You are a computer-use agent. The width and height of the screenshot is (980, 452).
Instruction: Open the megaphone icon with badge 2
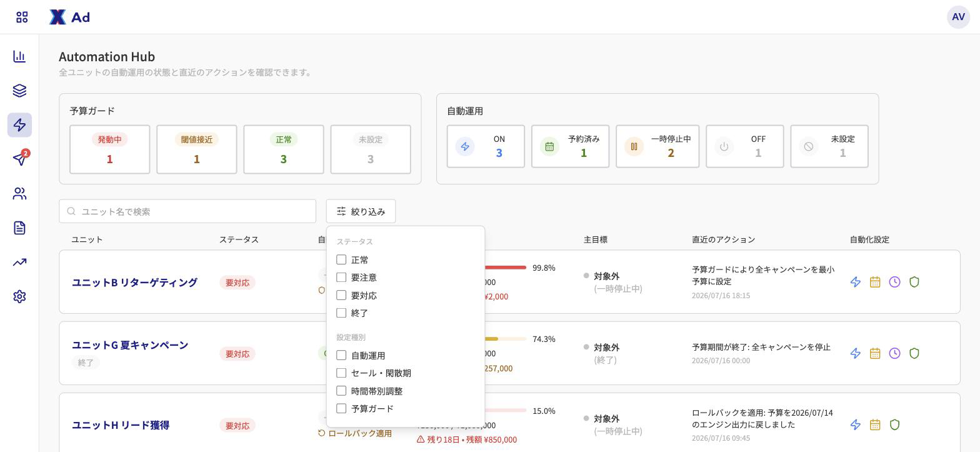(19, 159)
